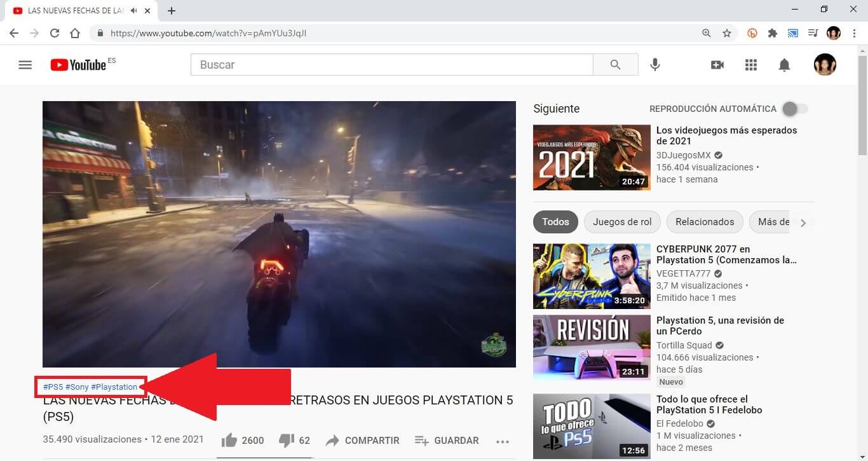The height and width of the screenshot is (461, 868).
Task: Click the browser forward arrow
Action: point(34,33)
